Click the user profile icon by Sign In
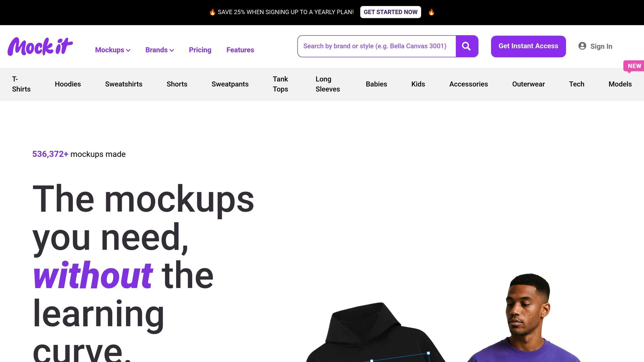The image size is (644, 362). [582, 46]
